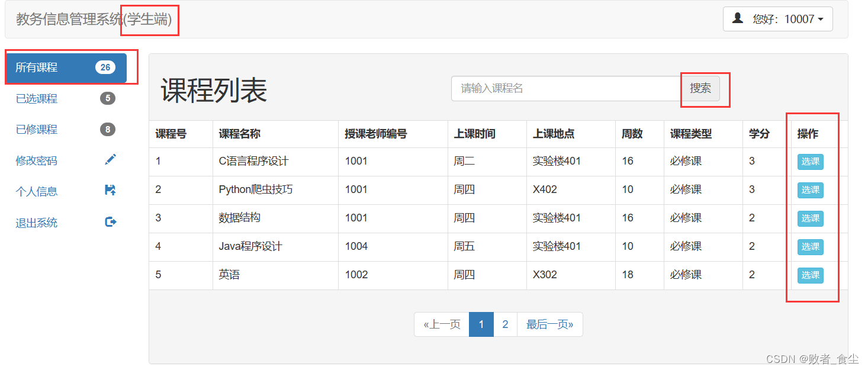
Task: Select the 所有课程 sidebar item
Action: 66,67
